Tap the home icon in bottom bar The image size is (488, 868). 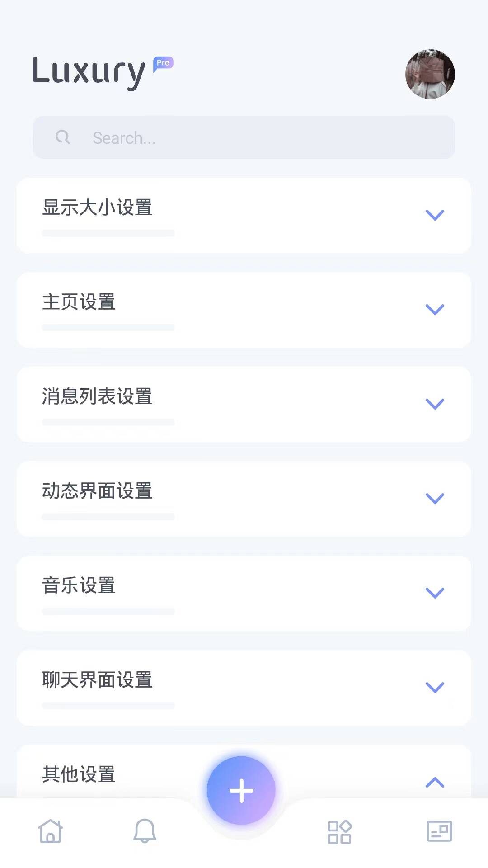click(50, 831)
